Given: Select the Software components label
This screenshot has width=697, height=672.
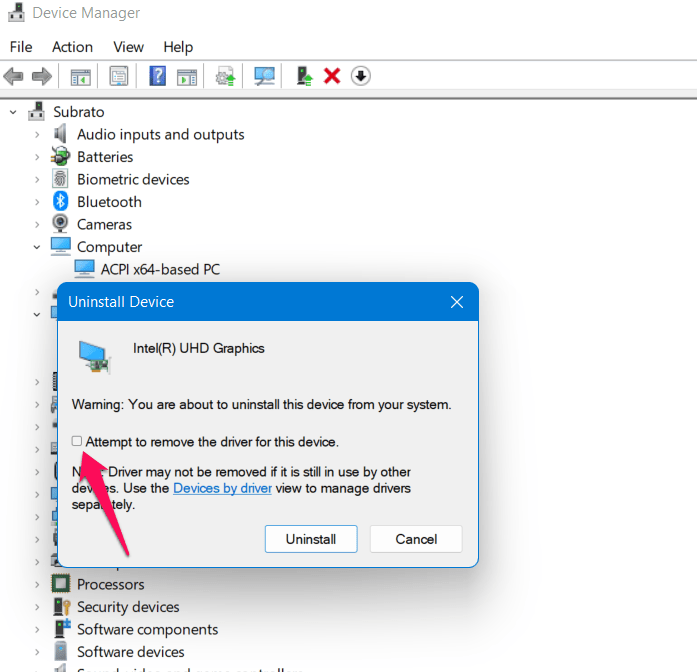Looking at the screenshot, I should click(x=148, y=630).
